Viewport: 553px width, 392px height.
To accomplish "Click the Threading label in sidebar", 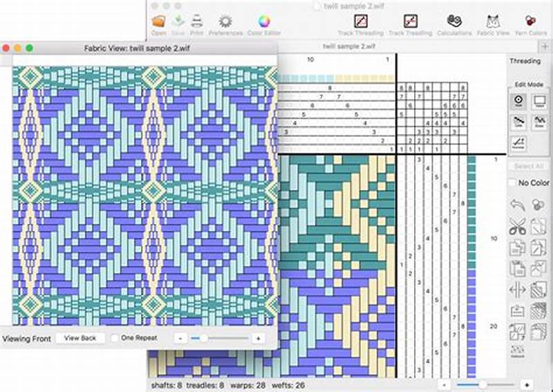I will (x=525, y=61).
